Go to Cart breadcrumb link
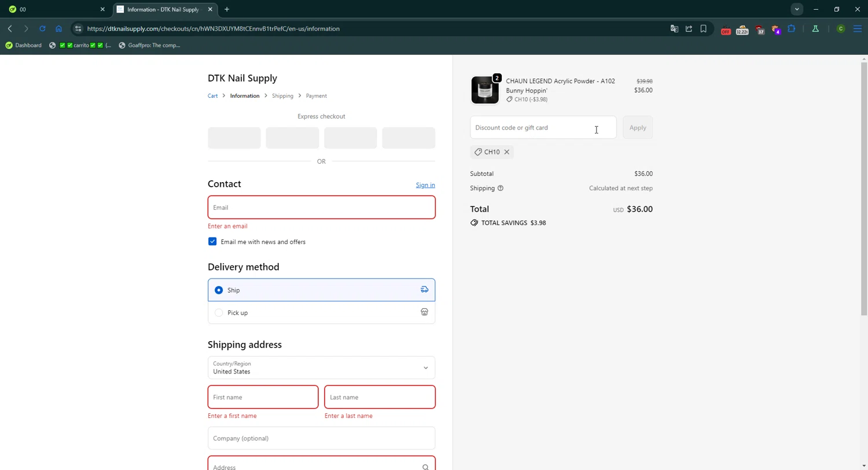This screenshot has width=868, height=470. [x=212, y=96]
